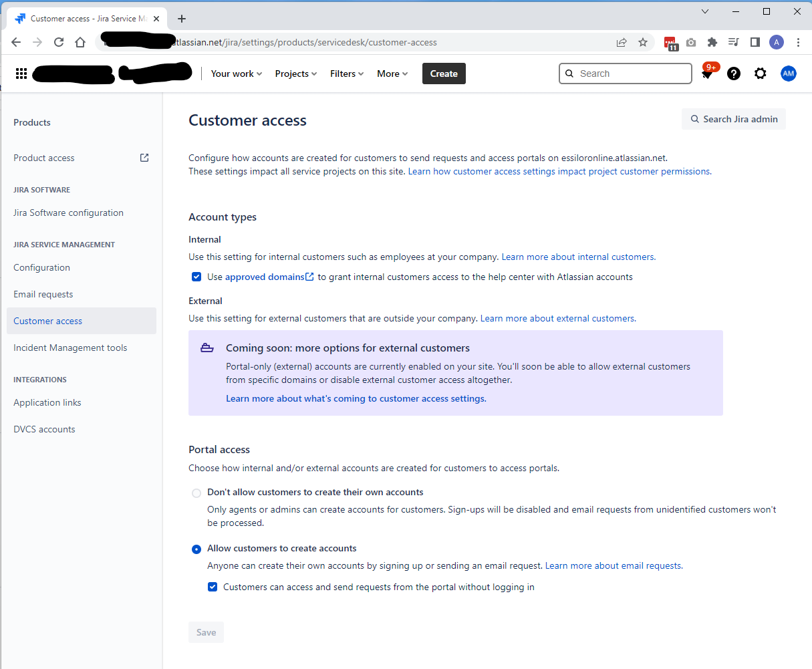The height and width of the screenshot is (669, 812).
Task: Open approved domains via its external link icon
Action: click(308, 276)
